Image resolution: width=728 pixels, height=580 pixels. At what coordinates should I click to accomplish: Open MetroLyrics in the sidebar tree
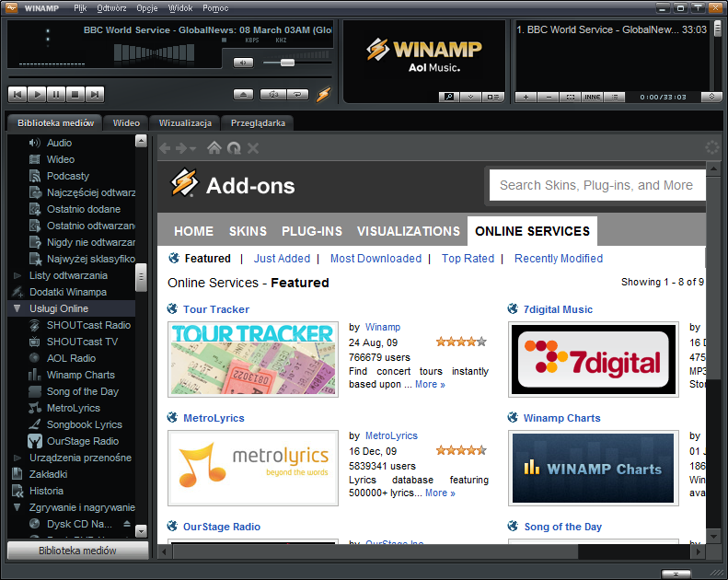click(x=74, y=408)
